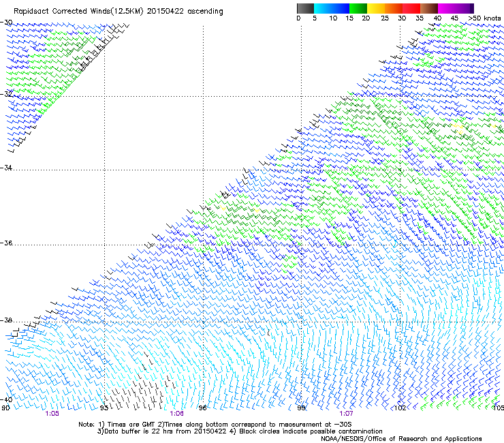Select the red 30-35 knots legend swatch
This screenshot has width=504, height=443.
[x=411, y=8]
